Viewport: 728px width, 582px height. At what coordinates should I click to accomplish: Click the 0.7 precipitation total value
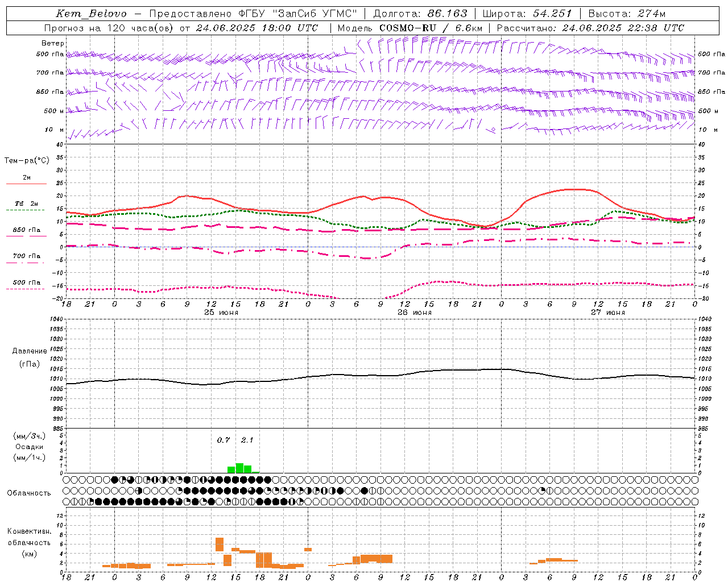224,440
